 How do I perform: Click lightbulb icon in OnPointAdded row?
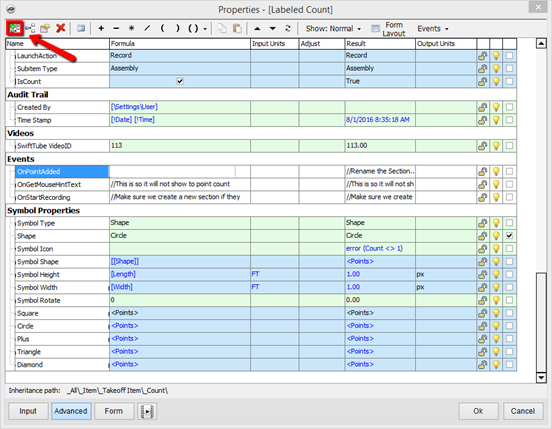(x=496, y=171)
